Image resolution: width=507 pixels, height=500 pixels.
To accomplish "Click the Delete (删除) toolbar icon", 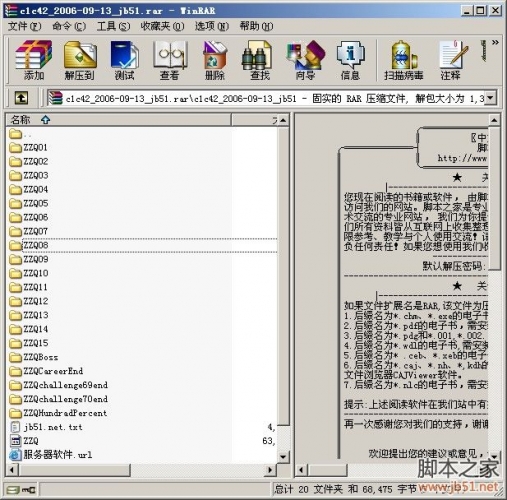I will 215,60.
